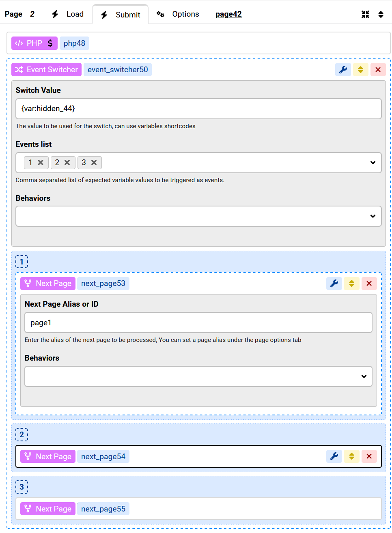This screenshot has height=533, width=392.
Task: Open settings wrench for event_switcher50
Action: pyautogui.click(x=343, y=70)
